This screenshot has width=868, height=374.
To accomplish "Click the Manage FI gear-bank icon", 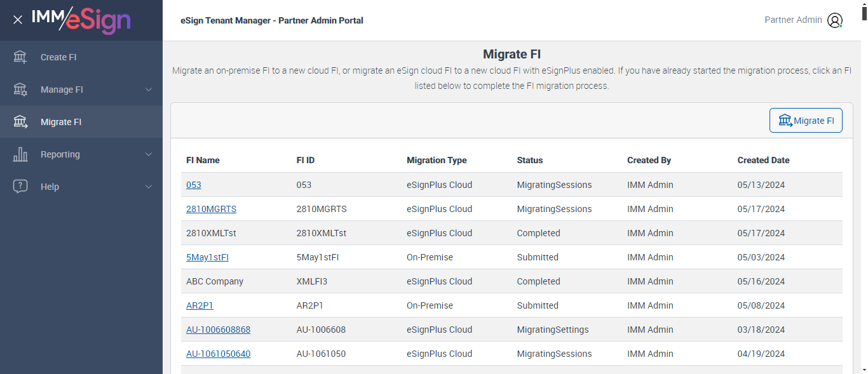I will pyautogui.click(x=20, y=90).
